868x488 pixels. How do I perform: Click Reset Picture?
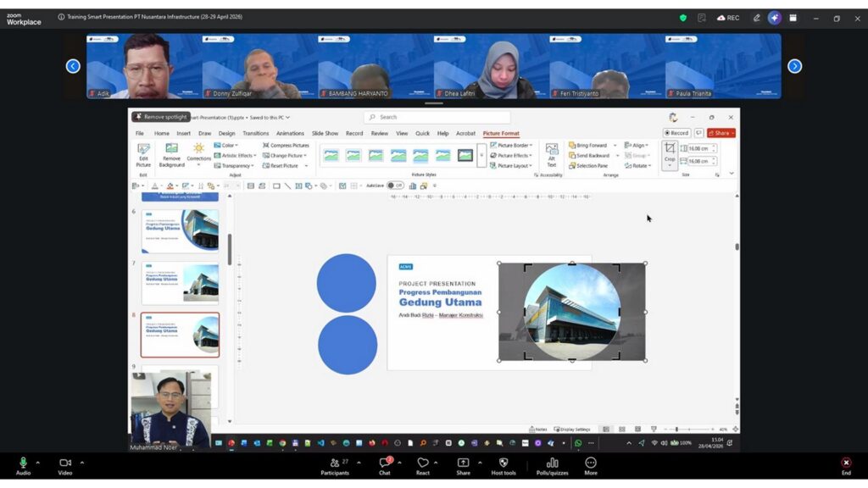click(x=281, y=165)
